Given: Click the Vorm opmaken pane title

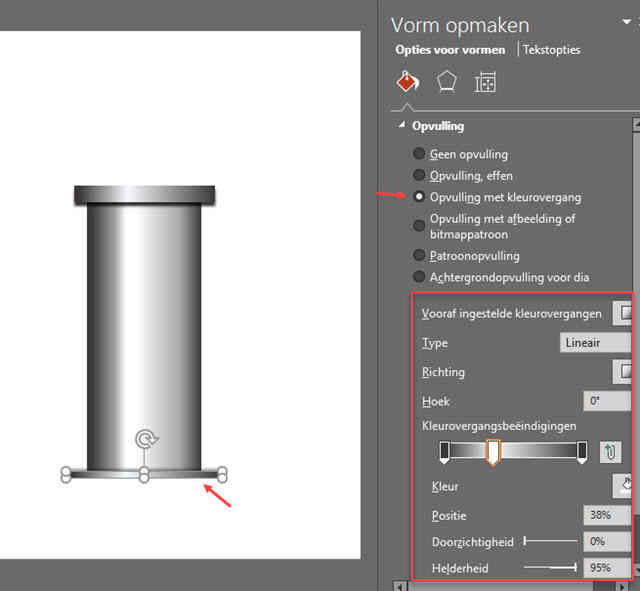Looking at the screenshot, I should pyautogui.click(x=460, y=25).
